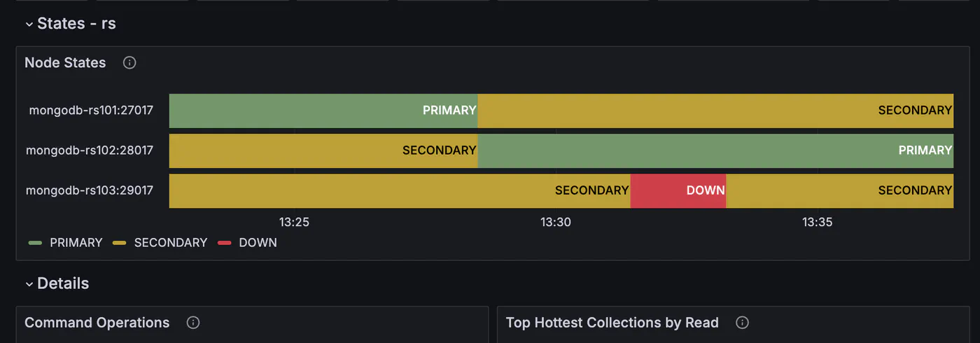The height and width of the screenshot is (343, 980).
Task: Toggle the PRIMARY legend series
Action: pyautogui.click(x=76, y=242)
